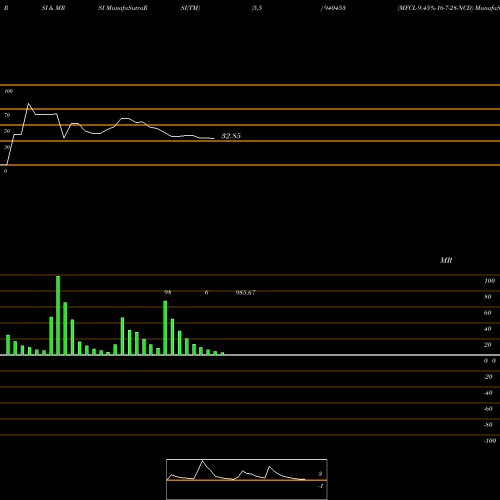Click the 'SI MunafaSutraR' header text
The image size is (500, 500).
pyautogui.click(x=123, y=8)
